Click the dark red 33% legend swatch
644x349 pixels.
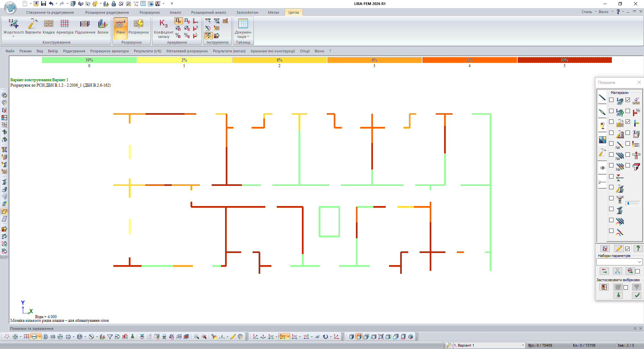(564, 60)
